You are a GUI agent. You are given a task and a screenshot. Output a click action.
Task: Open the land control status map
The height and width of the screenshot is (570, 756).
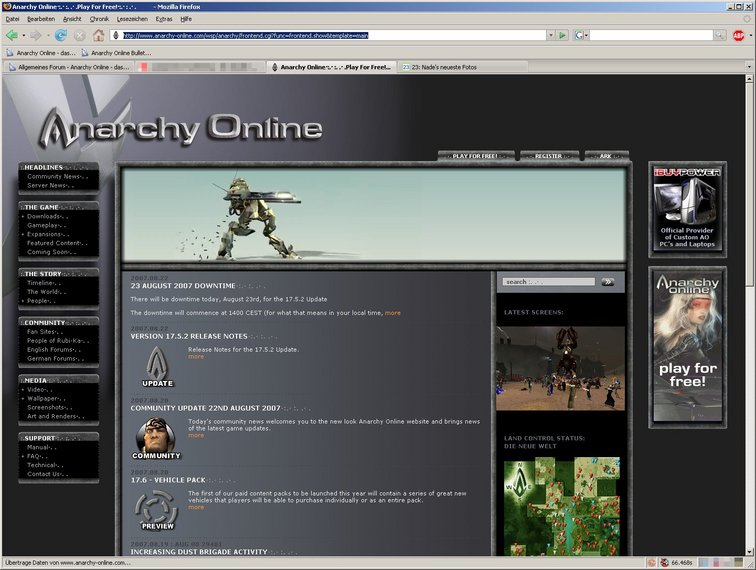point(562,506)
